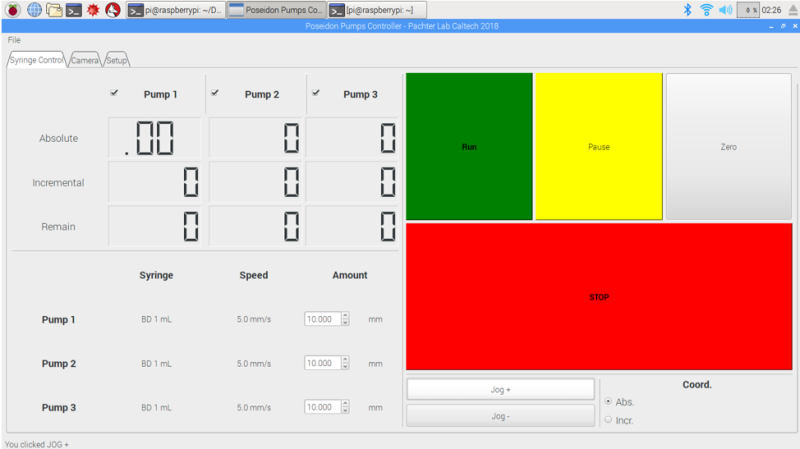
Task: Uncheck the Pump 1 checkbox
Action: (114, 93)
